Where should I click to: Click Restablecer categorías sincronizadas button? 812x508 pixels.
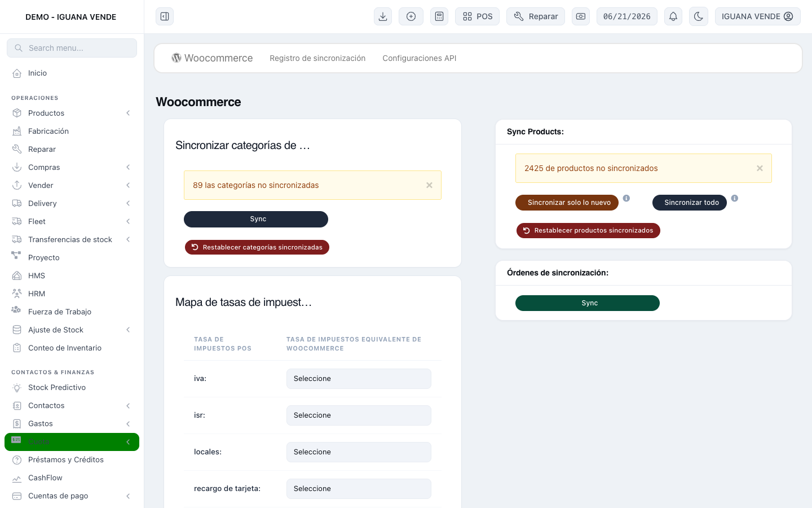[x=257, y=247]
